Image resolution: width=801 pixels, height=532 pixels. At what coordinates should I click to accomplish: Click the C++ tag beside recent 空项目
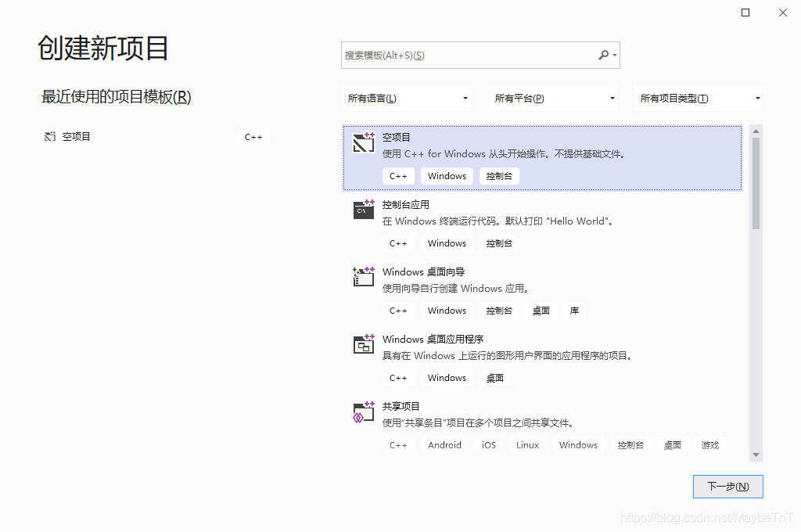[x=253, y=137]
